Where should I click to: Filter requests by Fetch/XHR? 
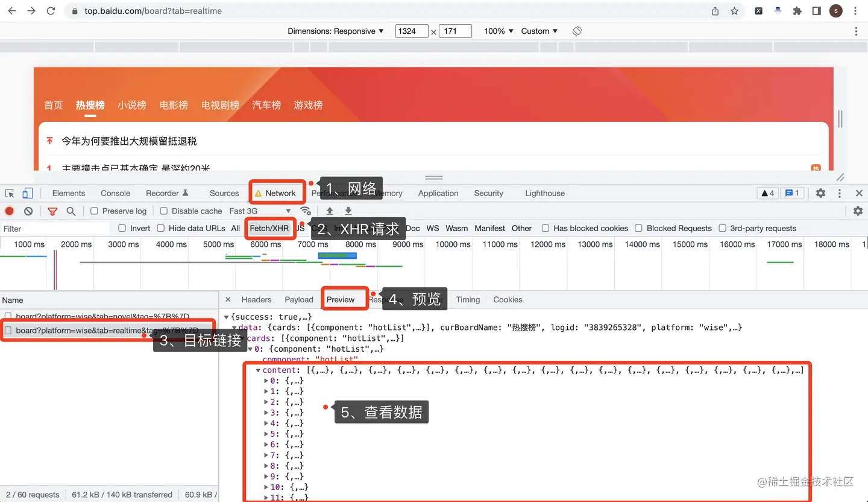pyautogui.click(x=269, y=228)
